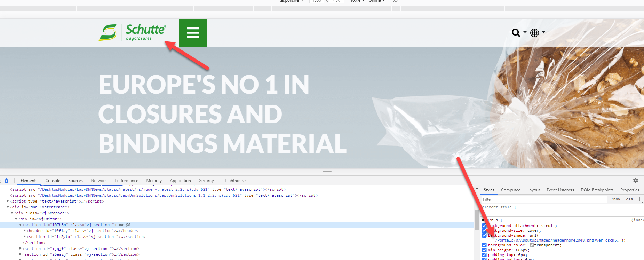Screen dimensions: 644x260
Task: Open the green hamburger menu
Action: click(x=193, y=33)
